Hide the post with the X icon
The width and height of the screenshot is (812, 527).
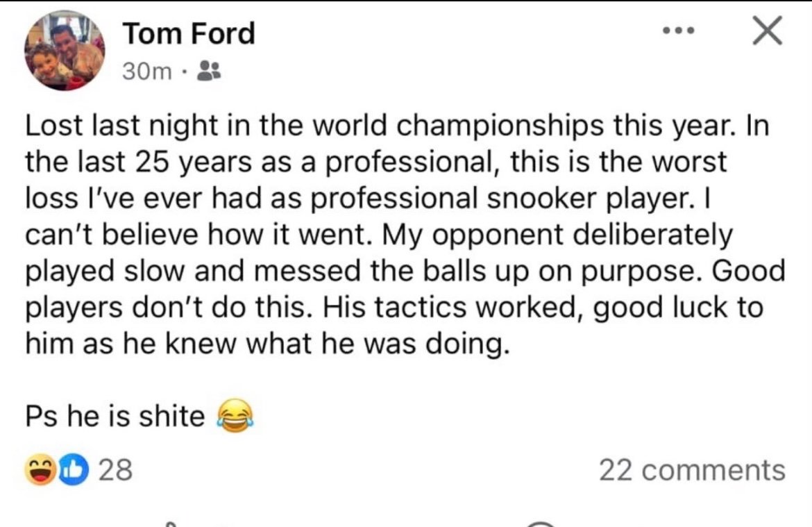tap(767, 31)
